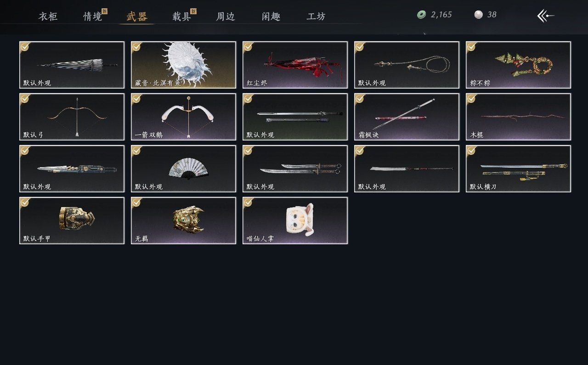Choose the 喵仙人掌 cat paw gauntlet
Image resolution: width=588 pixels, height=365 pixels.
click(295, 220)
